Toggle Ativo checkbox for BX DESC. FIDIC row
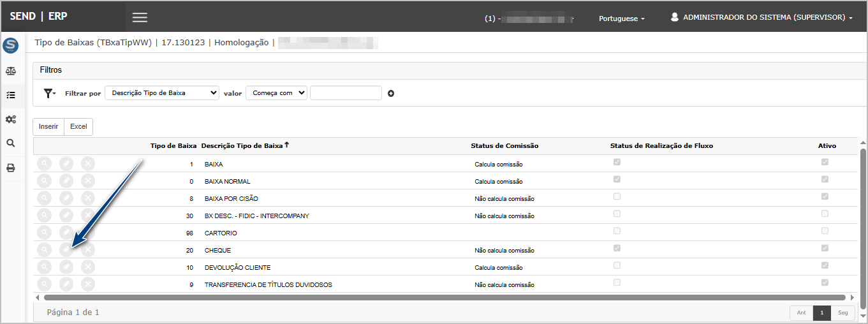The image size is (868, 324). pyautogui.click(x=825, y=214)
